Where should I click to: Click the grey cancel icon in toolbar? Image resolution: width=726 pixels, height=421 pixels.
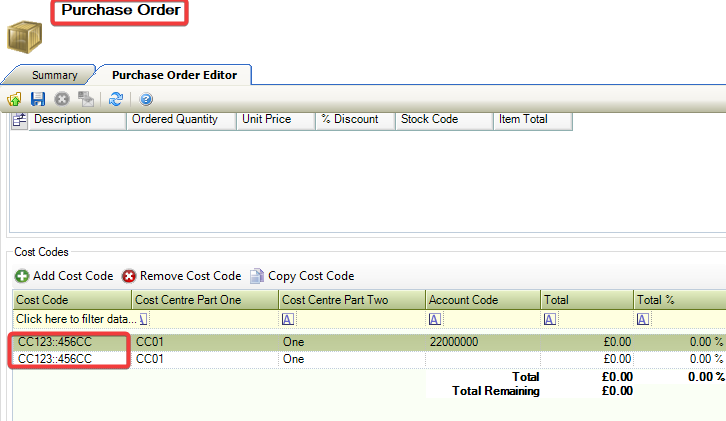coord(62,99)
